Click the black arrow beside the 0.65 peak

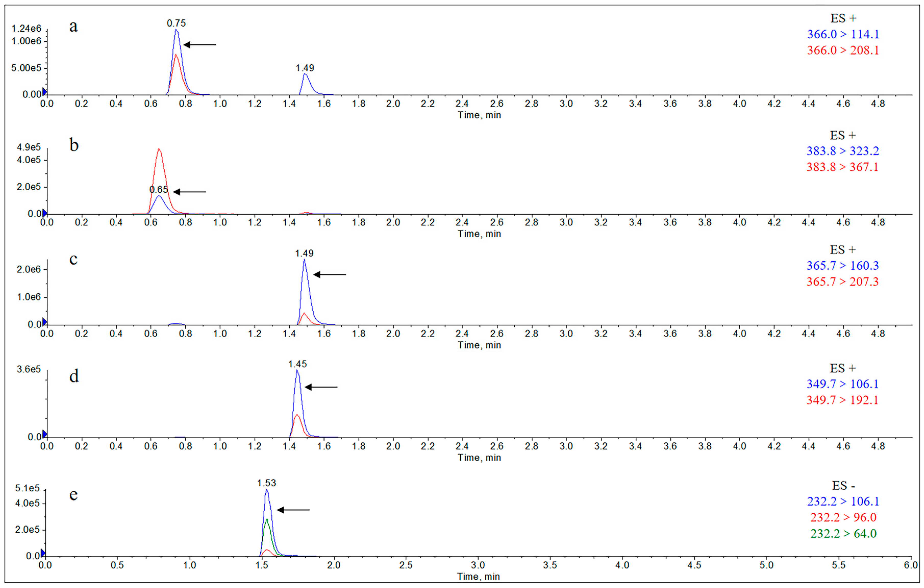[x=189, y=192]
